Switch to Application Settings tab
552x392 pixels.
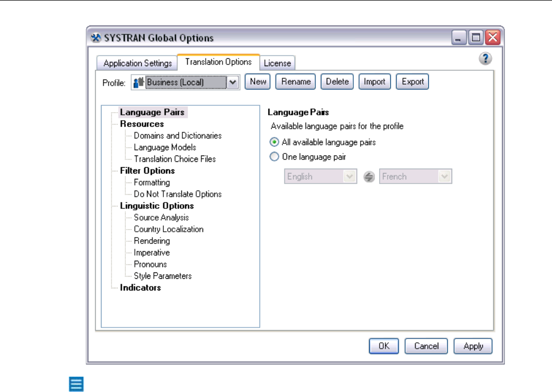coord(137,63)
